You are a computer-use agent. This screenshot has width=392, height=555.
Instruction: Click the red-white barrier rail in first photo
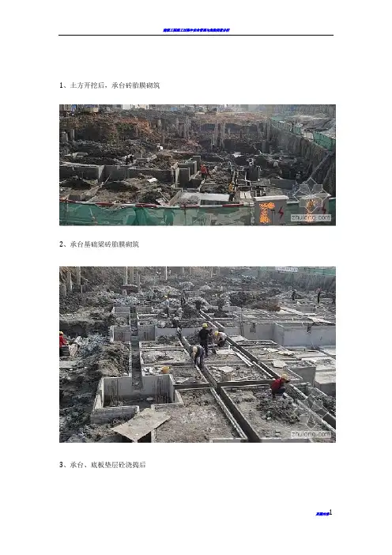point(152,205)
